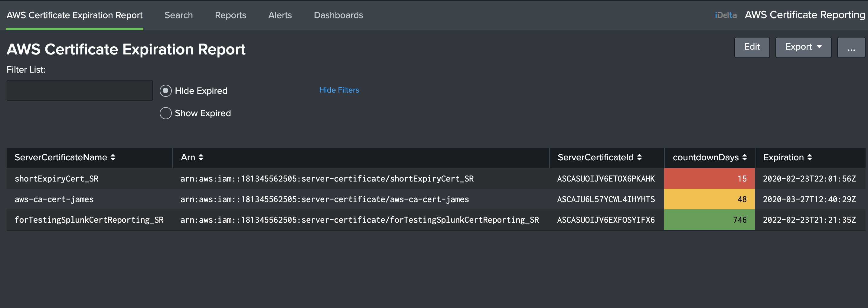Viewport: 868px width, 308px height.
Task: Switch to the Search tab
Action: point(178,15)
